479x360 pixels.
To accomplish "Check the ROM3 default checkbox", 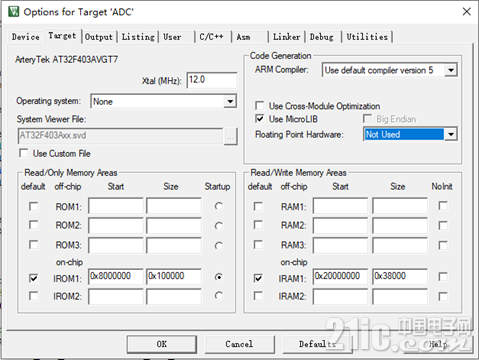I will pyautogui.click(x=33, y=245).
